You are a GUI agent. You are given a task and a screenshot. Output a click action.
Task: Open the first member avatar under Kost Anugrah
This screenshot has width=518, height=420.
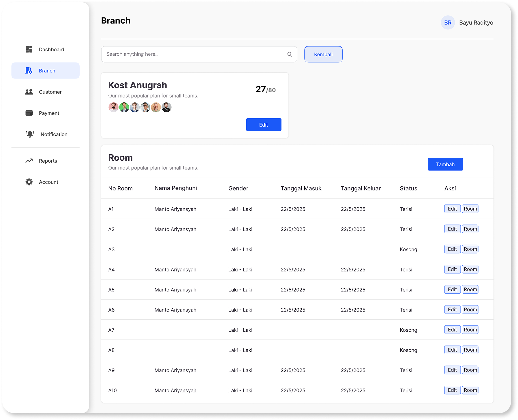click(113, 107)
